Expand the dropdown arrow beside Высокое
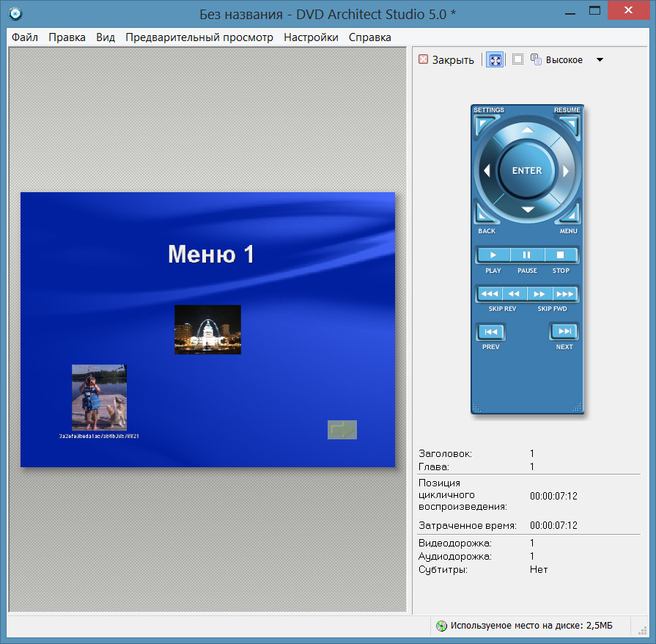The height and width of the screenshot is (644, 656). click(x=600, y=60)
